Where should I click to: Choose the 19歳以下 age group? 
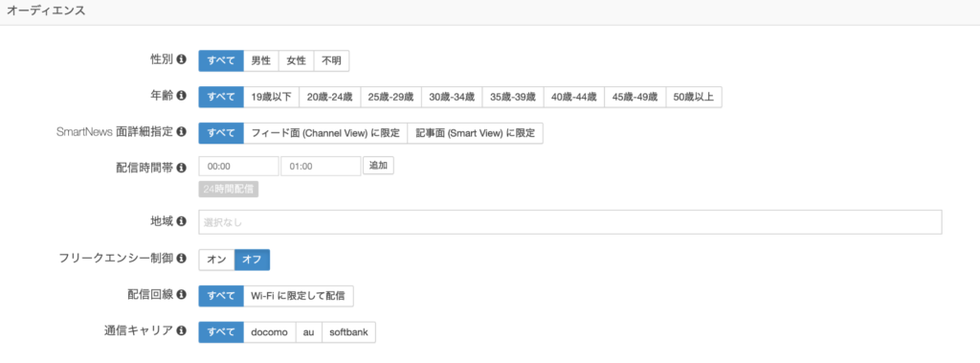click(x=271, y=97)
